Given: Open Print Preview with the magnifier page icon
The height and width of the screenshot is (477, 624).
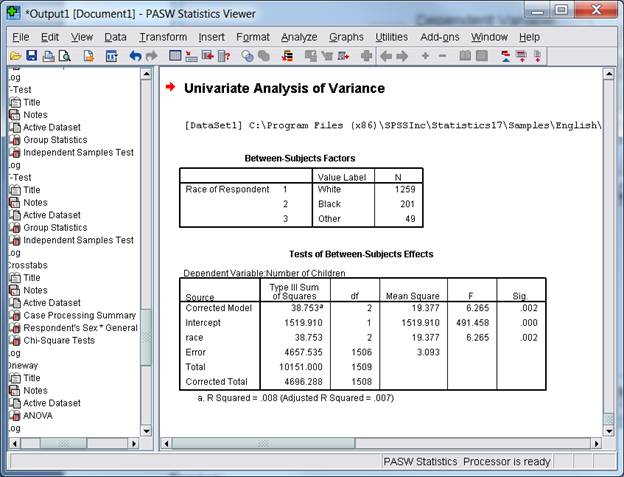Looking at the screenshot, I should [x=64, y=56].
